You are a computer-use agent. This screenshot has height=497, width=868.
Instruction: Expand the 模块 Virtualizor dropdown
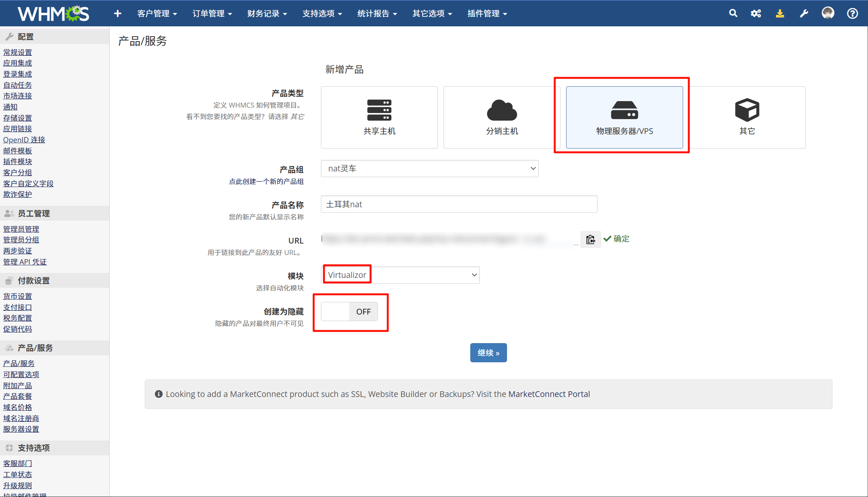coord(400,275)
